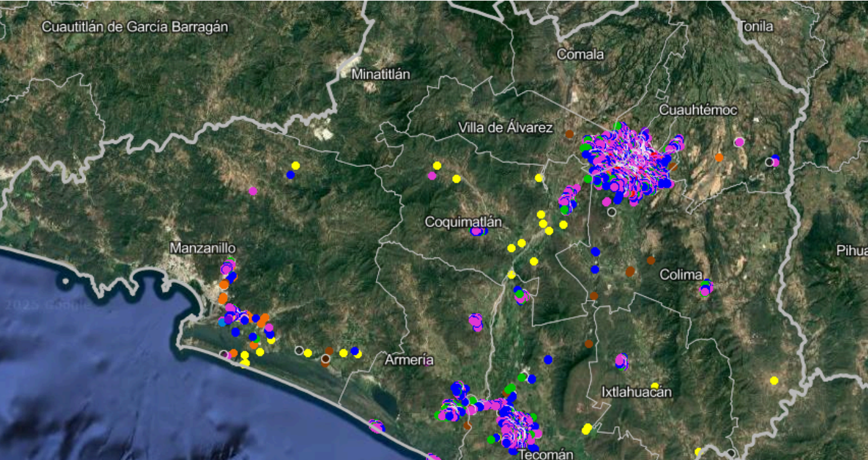Click the lone blue marker east of Armería
868x460 pixels.
(548, 359)
